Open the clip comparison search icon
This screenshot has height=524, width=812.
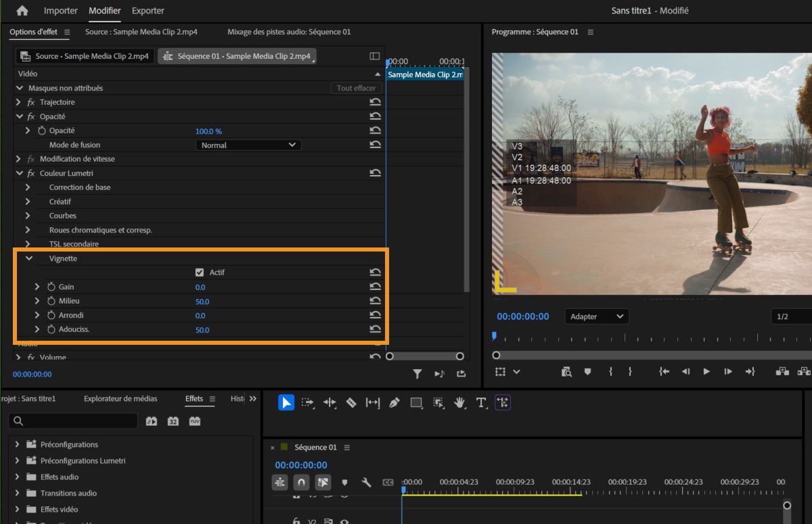(566, 371)
